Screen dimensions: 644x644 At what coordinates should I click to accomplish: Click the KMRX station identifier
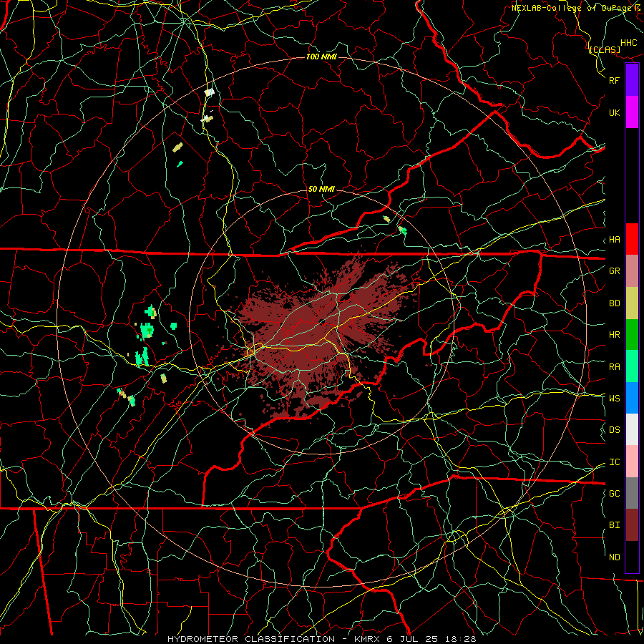coord(368,639)
